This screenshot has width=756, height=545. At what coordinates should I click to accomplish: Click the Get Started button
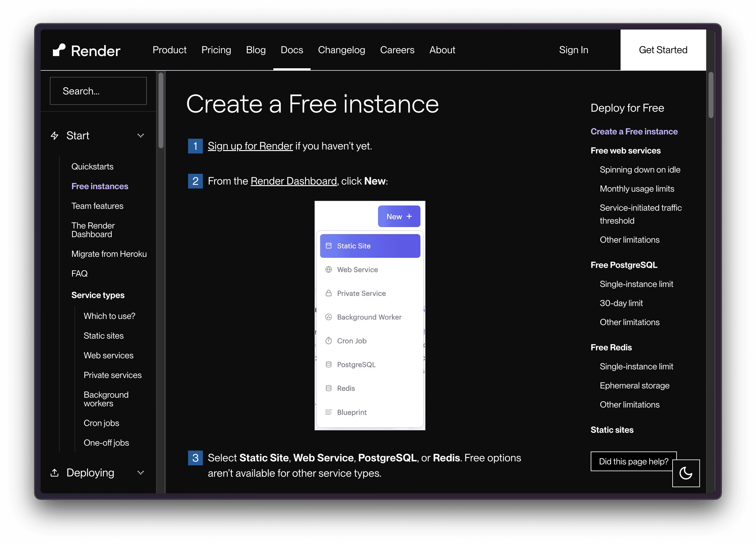pos(663,50)
